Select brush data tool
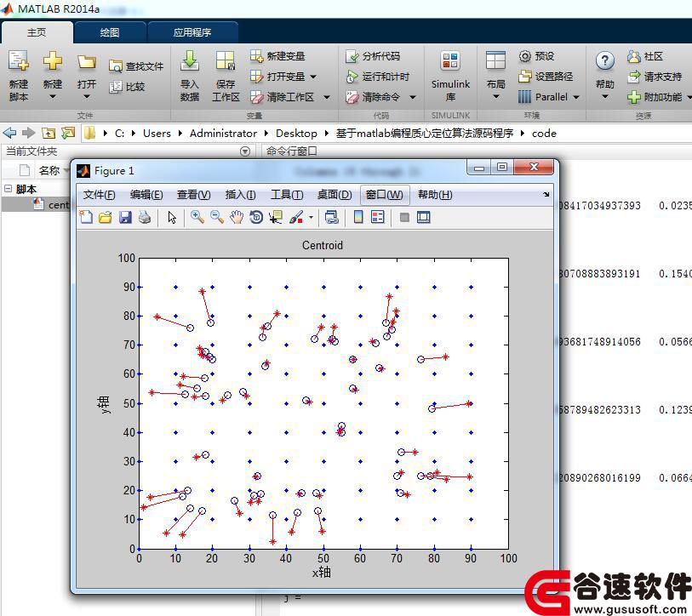The image size is (692, 616). point(296,217)
